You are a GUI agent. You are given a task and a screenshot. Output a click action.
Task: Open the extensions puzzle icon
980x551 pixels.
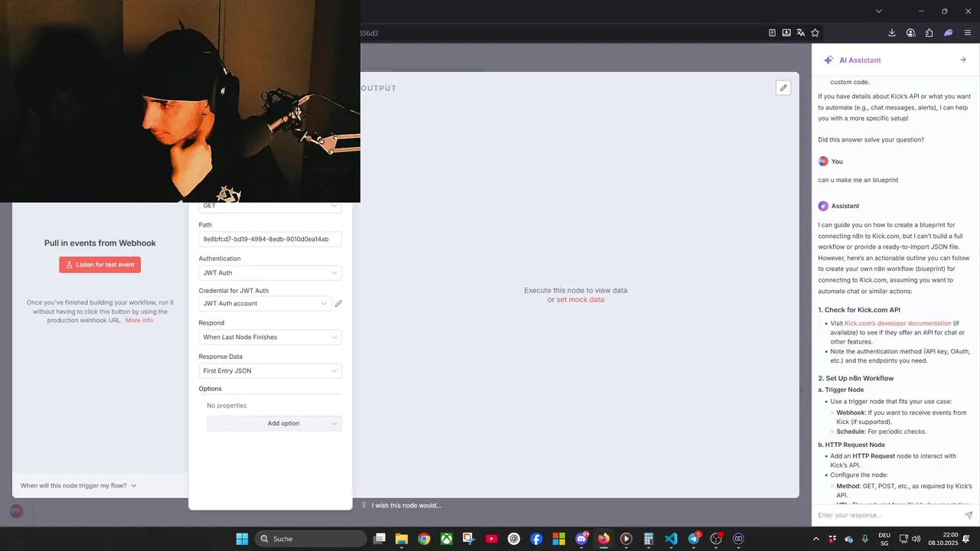click(x=929, y=33)
